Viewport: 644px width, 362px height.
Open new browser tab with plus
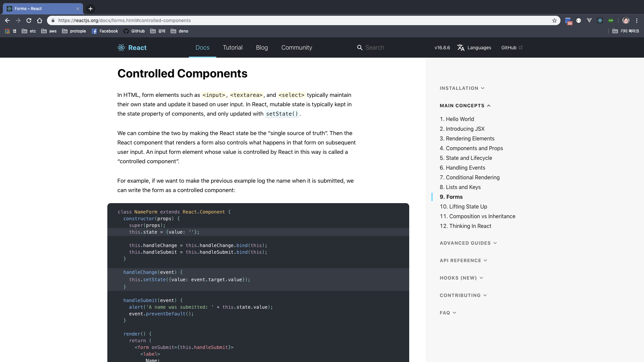click(90, 9)
